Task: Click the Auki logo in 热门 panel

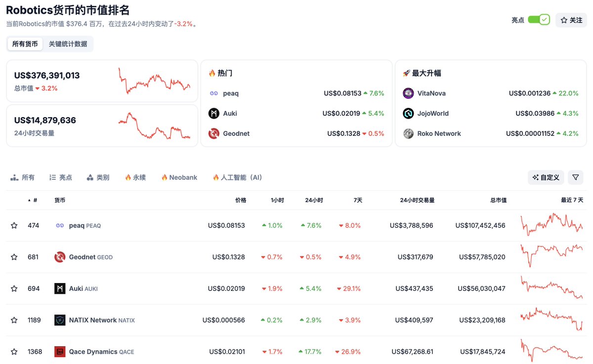Action: [x=213, y=114]
